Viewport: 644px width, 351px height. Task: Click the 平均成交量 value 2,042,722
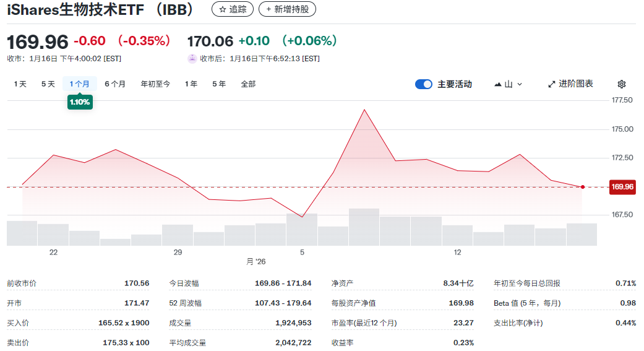(x=293, y=342)
